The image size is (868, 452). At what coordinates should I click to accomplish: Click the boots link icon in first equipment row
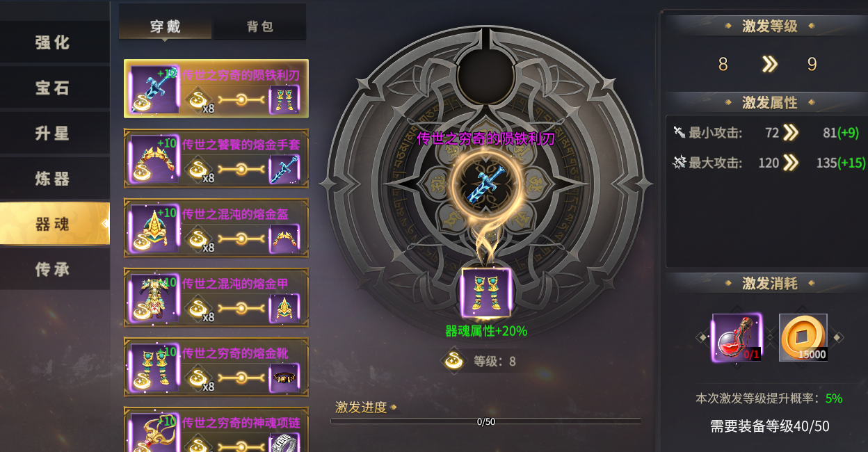coord(284,100)
